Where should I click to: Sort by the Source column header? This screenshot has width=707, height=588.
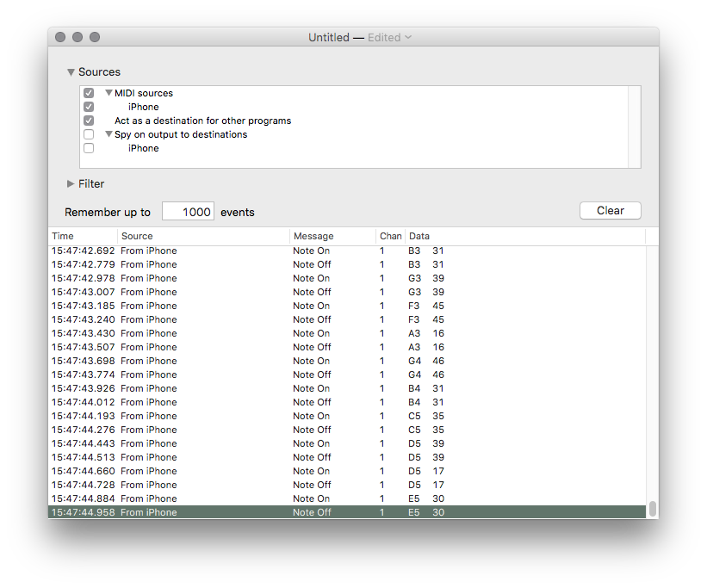(x=204, y=236)
